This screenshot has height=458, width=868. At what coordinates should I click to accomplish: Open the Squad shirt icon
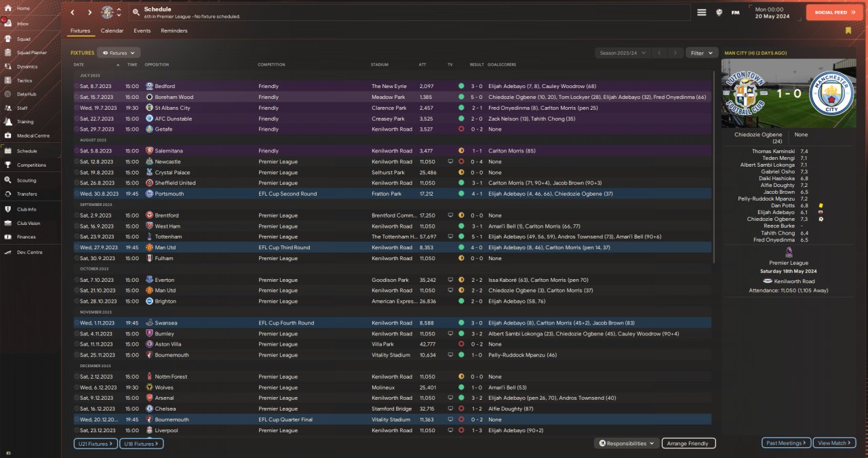pos(7,39)
